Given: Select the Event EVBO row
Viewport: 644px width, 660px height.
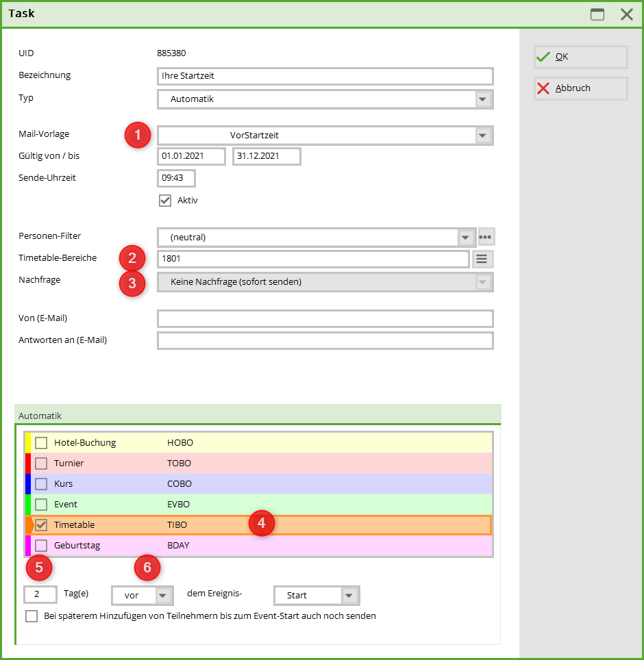Looking at the screenshot, I should pos(274,505).
